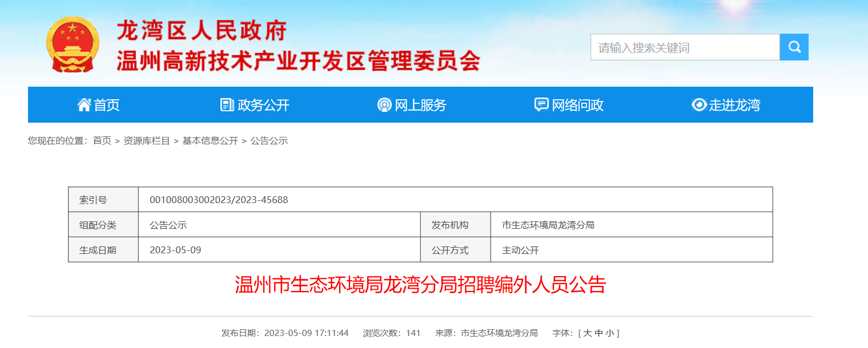Image resolution: width=868 pixels, height=348 pixels.
Task: Click the magnifying glass search button
Action: [x=794, y=47]
